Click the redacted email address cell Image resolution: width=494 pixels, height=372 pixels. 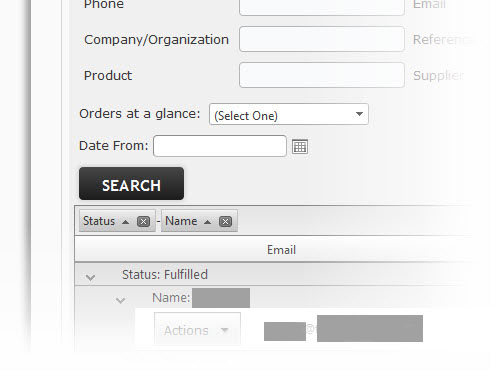(343, 328)
